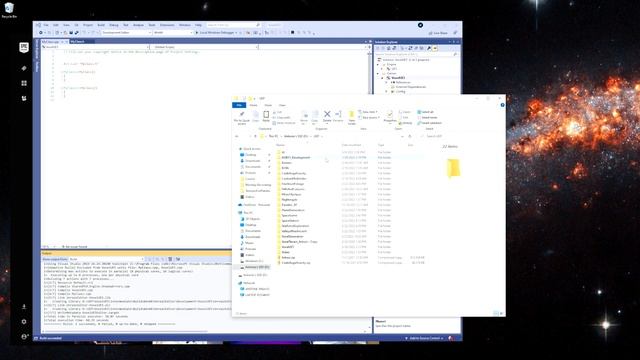Screen dimensions: 640x360
Task: Expand the Engine node in Solution Explorer
Action: click(378, 64)
